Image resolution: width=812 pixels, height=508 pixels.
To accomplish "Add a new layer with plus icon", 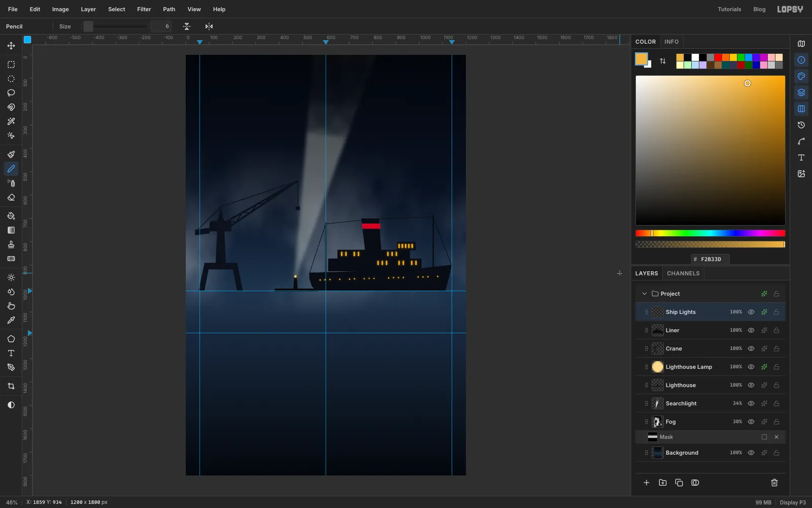I will point(647,483).
